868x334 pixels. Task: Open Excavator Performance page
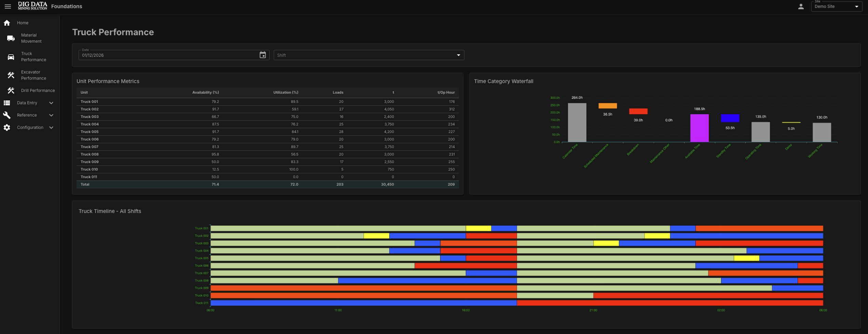click(x=33, y=75)
